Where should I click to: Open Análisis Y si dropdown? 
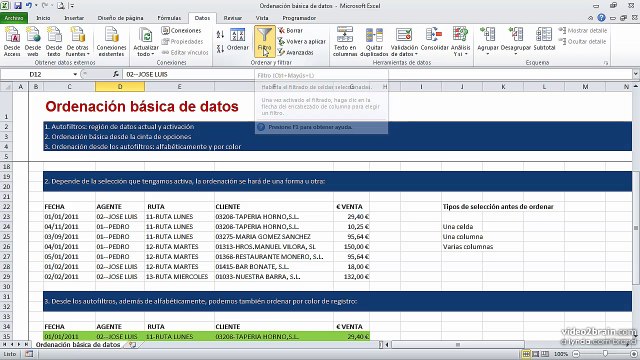pos(460,41)
